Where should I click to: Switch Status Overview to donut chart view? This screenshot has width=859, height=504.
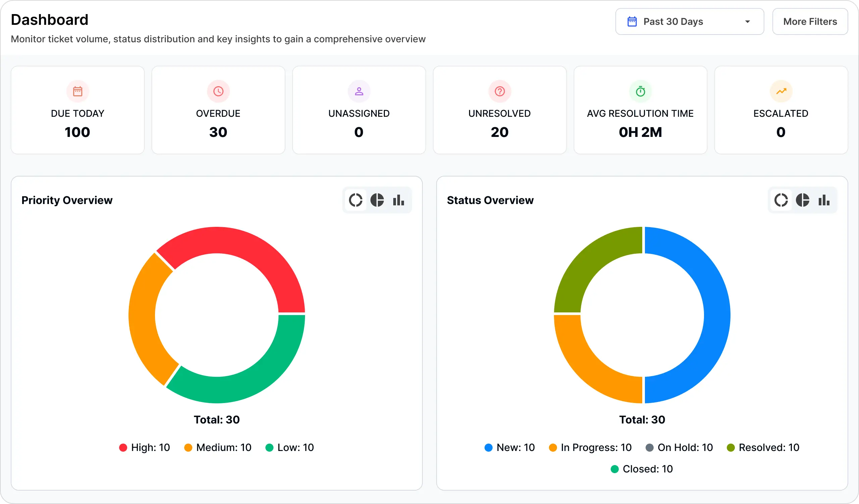(x=781, y=200)
